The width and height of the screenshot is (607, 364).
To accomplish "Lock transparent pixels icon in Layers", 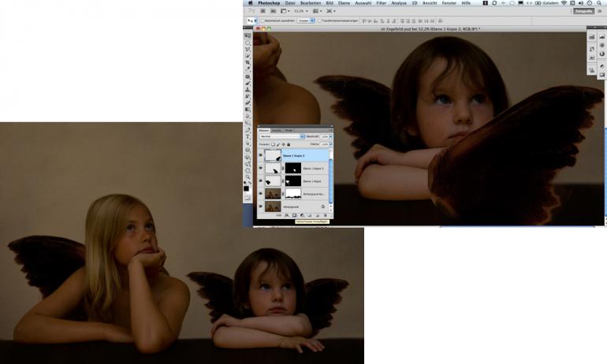I will pyautogui.click(x=274, y=144).
